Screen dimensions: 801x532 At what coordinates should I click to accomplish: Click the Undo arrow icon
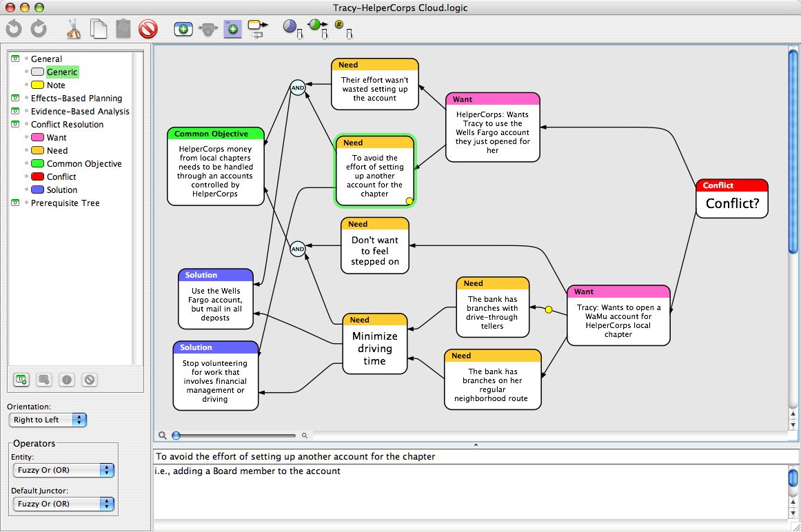pyautogui.click(x=12, y=28)
